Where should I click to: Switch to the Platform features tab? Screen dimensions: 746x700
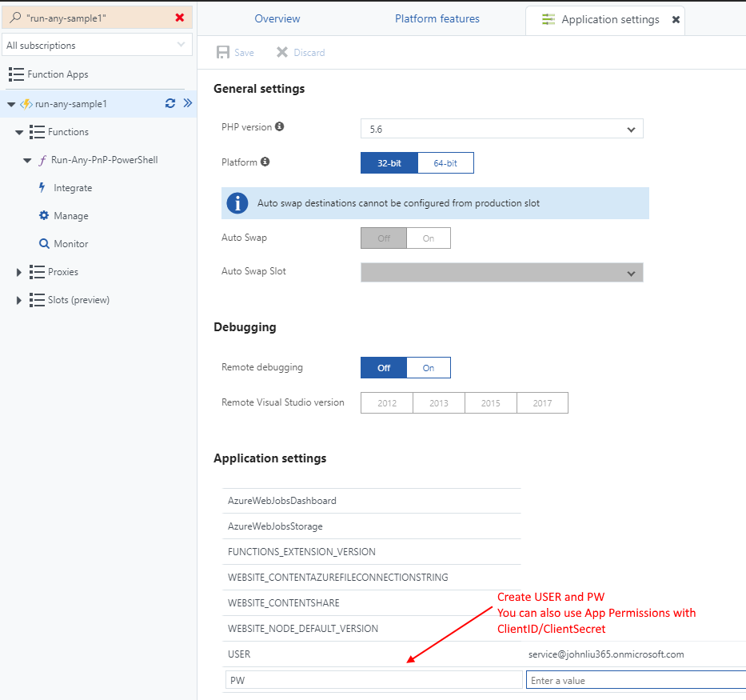click(437, 18)
